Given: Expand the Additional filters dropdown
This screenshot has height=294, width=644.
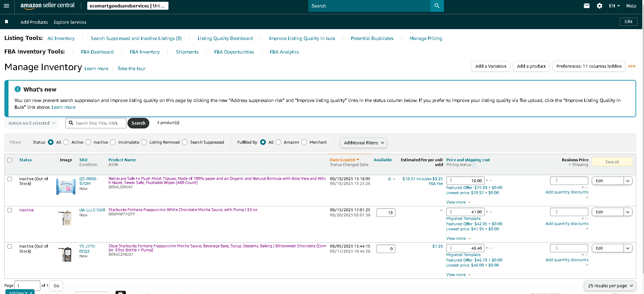Looking at the screenshot, I should pyautogui.click(x=364, y=143).
